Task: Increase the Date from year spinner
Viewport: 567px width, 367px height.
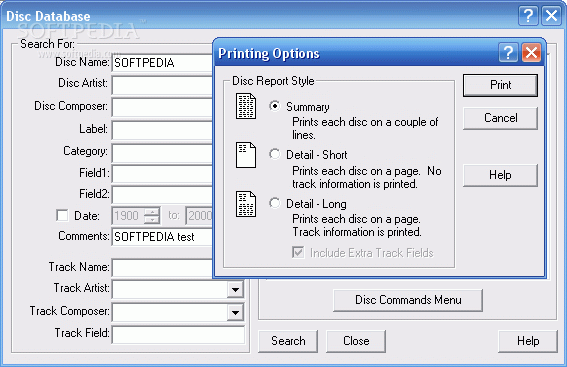Action: [152, 212]
